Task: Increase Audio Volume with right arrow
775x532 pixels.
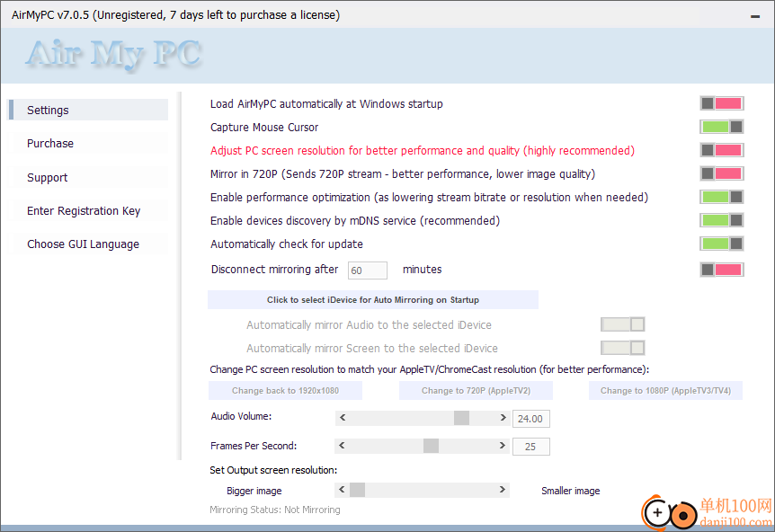Action: pos(503,418)
